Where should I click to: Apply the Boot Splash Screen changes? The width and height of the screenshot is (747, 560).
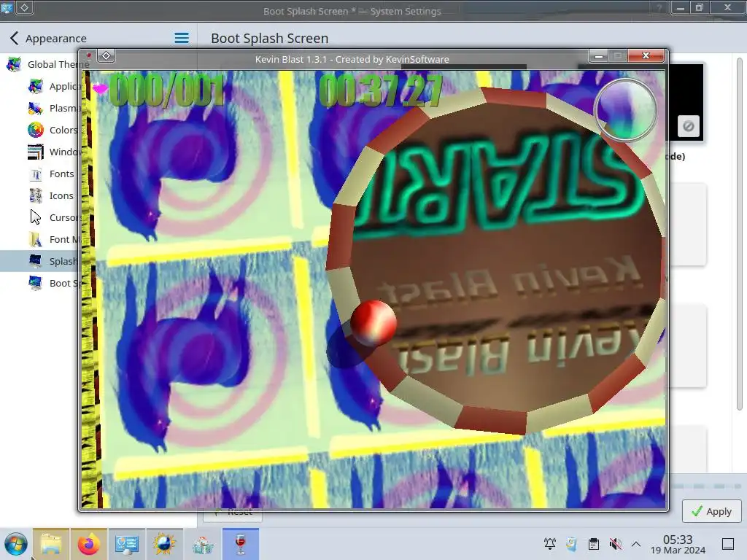[x=712, y=511]
